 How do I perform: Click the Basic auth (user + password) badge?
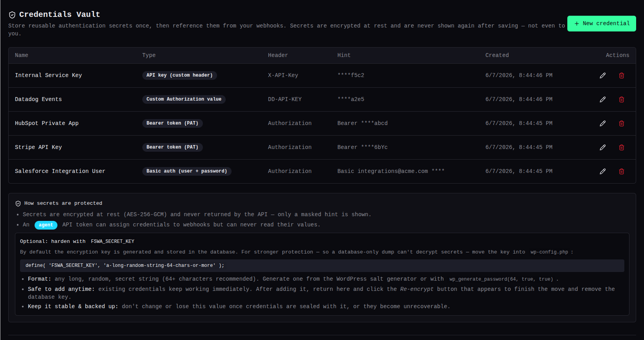point(187,171)
